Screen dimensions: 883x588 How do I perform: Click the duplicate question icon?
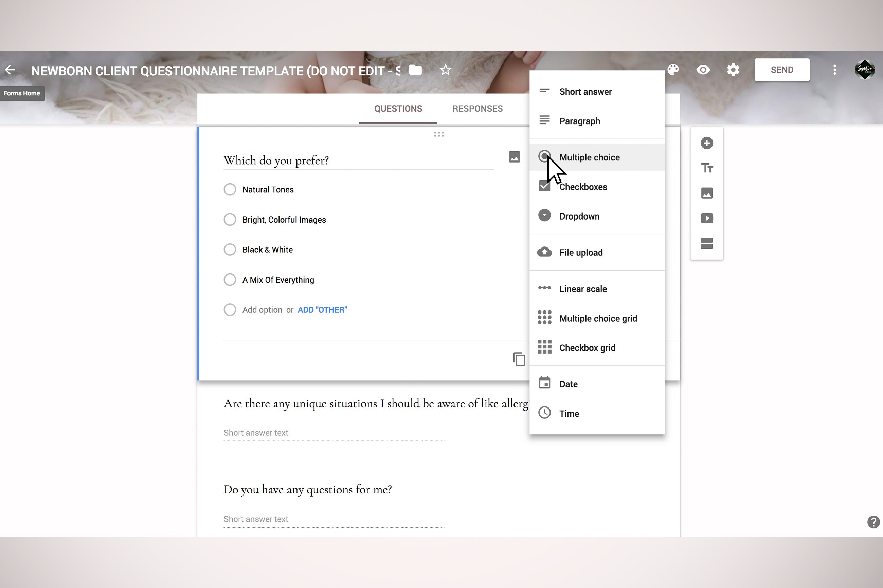point(519,359)
